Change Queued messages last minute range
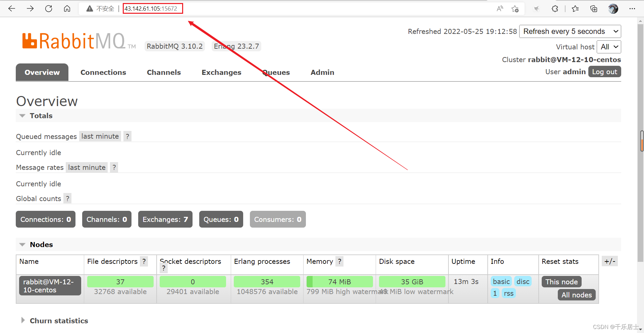 point(100,136)
